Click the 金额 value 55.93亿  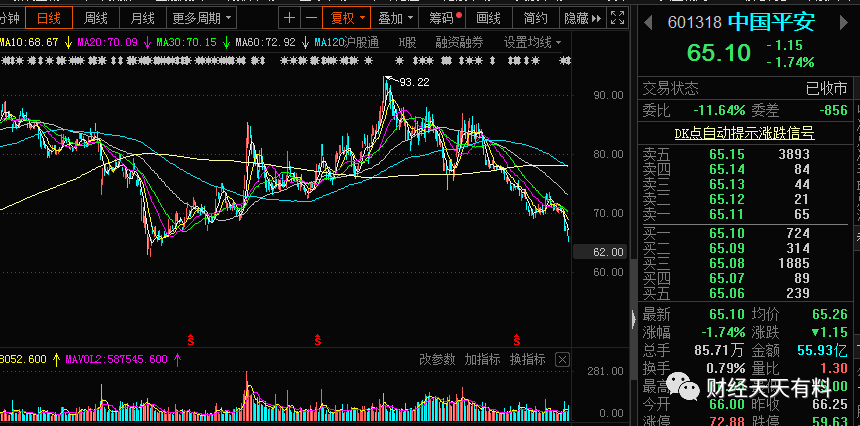point(822,350)
